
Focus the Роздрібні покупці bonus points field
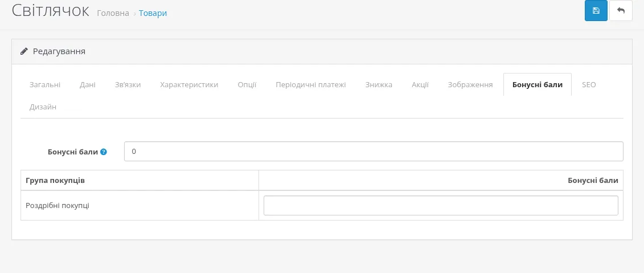tap(441, 205)
